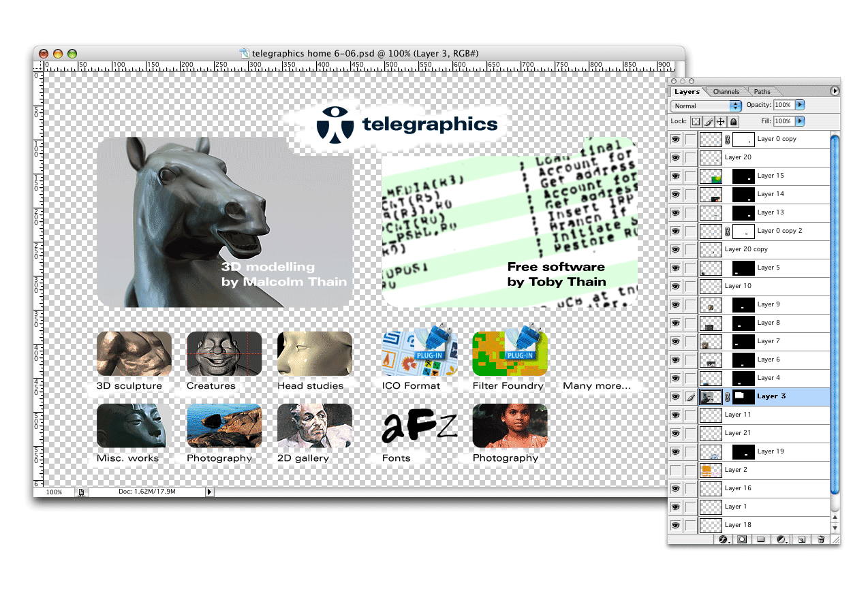Toggle visibility of Layer 15
Image resolution: width=868 pixels, height=591 pixels.
(x=676, y=176)
